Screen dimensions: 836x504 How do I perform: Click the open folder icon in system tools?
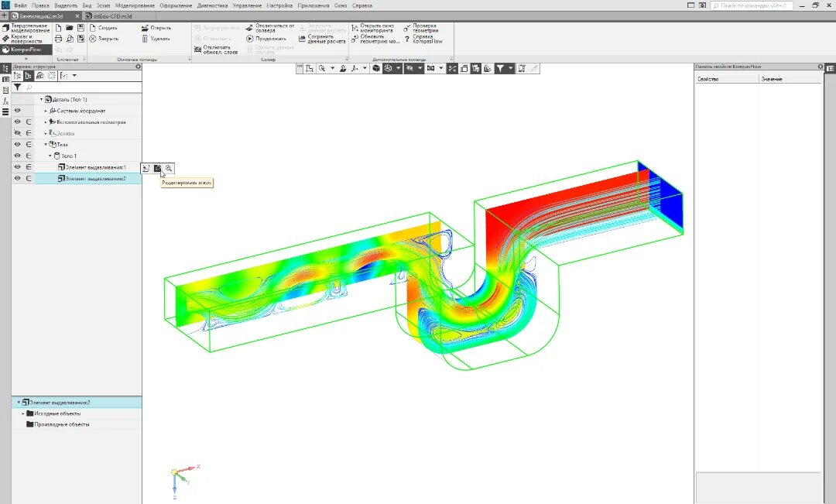click(x=70, y=28)
